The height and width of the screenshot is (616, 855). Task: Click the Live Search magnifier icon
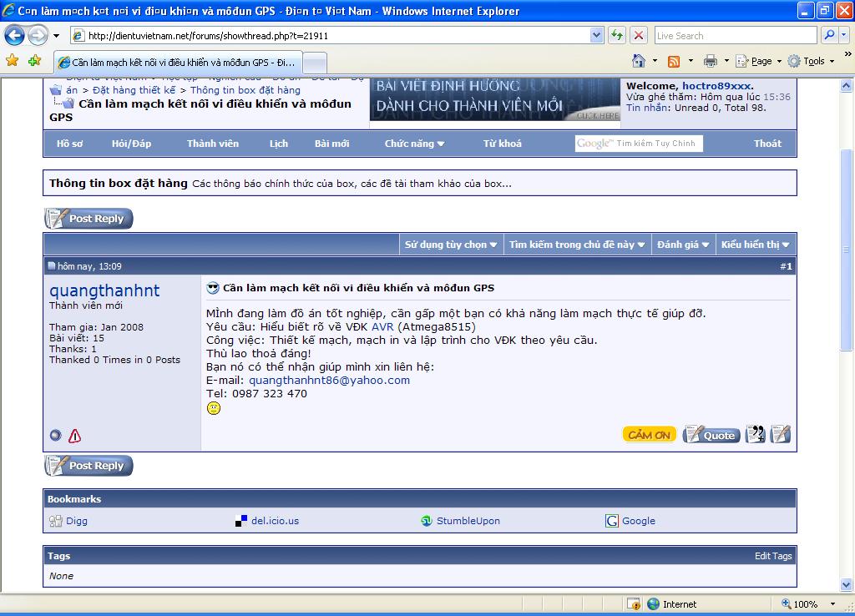coord(829,35)
